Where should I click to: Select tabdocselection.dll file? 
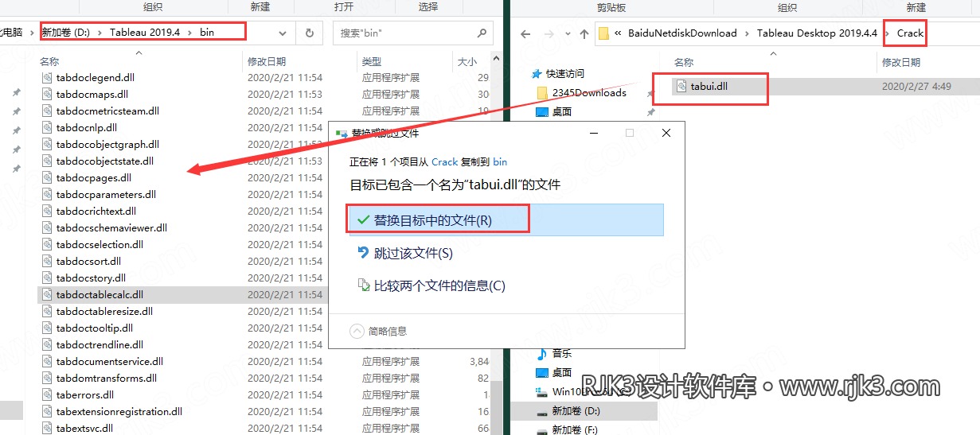[100, 244]
